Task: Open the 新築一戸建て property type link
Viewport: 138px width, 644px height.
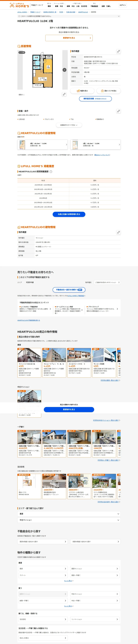Action: point(43,601)
